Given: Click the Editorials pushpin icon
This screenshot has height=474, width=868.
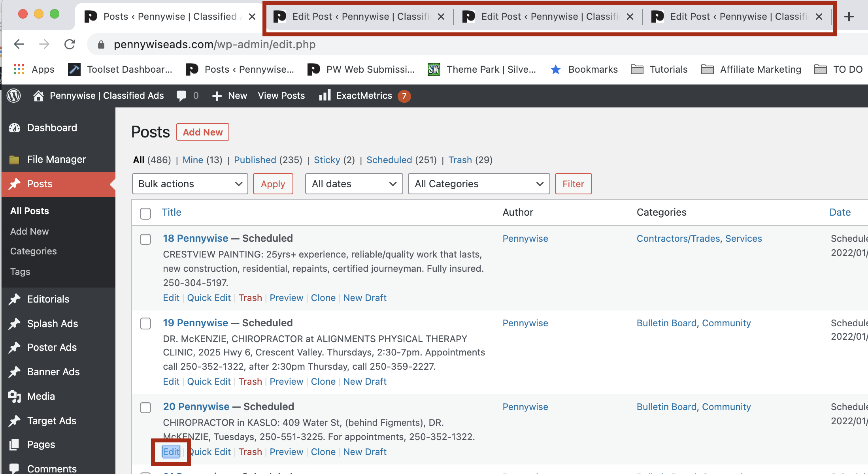Looking at the screenshot, I should point(15,299).
